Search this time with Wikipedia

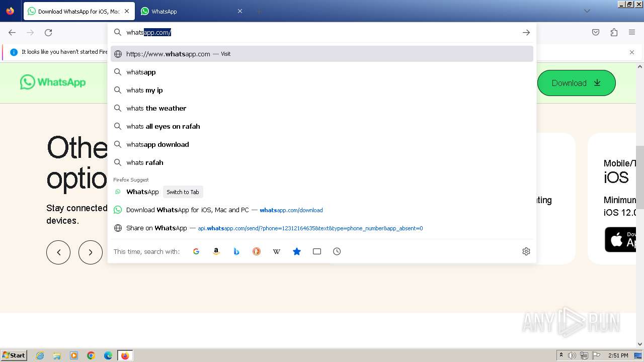click(277, 251)
